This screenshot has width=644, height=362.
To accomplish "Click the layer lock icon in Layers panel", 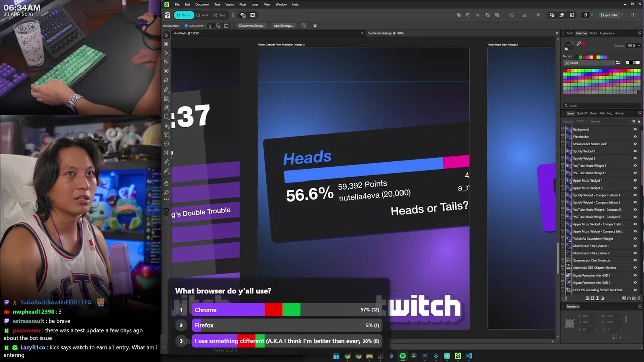I will coord(639,121).
